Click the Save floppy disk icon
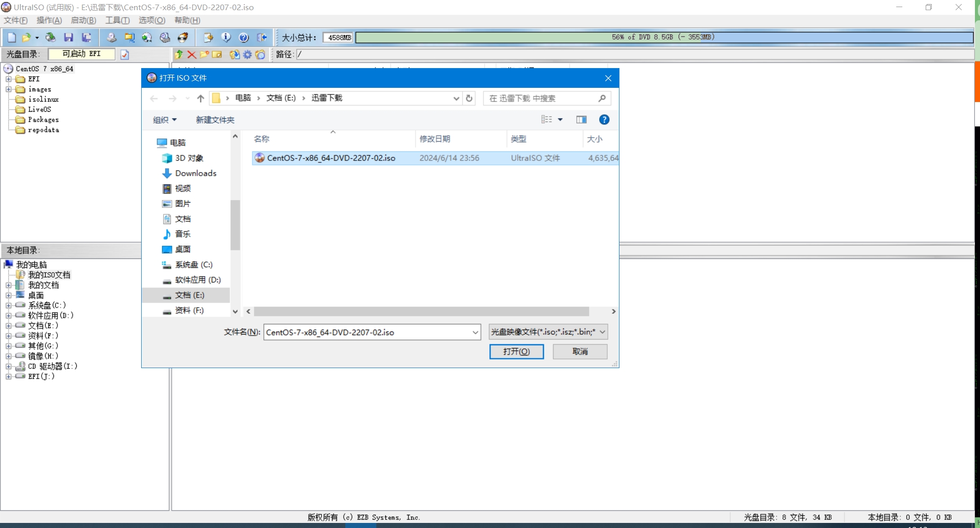980x528 pixels. tap(69, 38)
